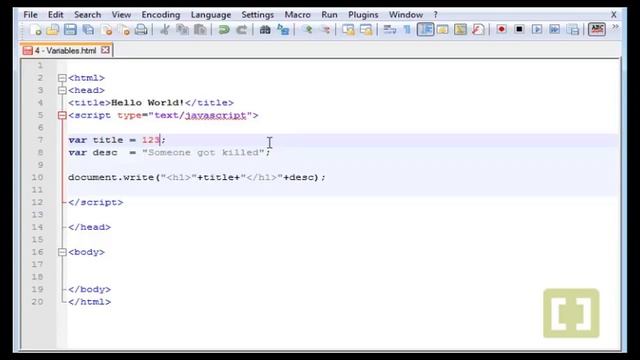Create a new file from the toolbar
The width and height of the screenshot is (640, 360).
(x=36, y=30)
